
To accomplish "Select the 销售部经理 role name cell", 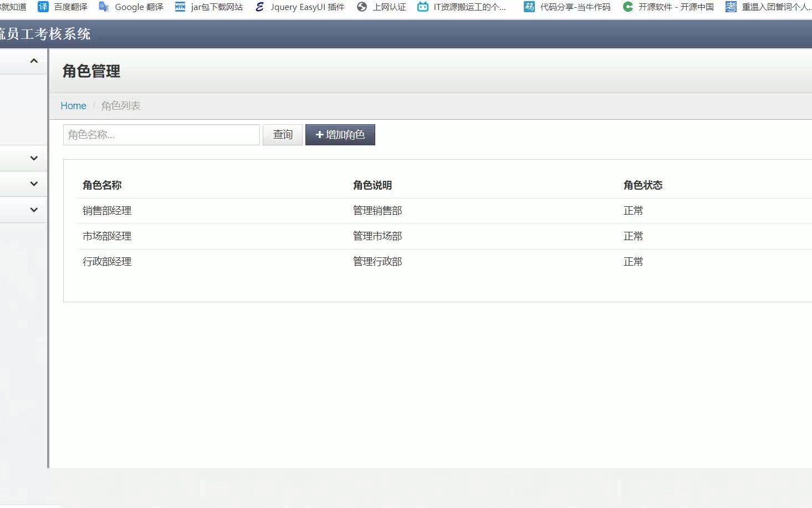I will 107,211.
